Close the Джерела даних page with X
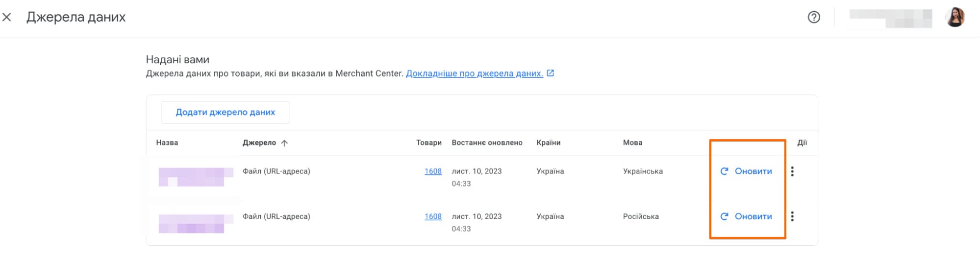 7,17
